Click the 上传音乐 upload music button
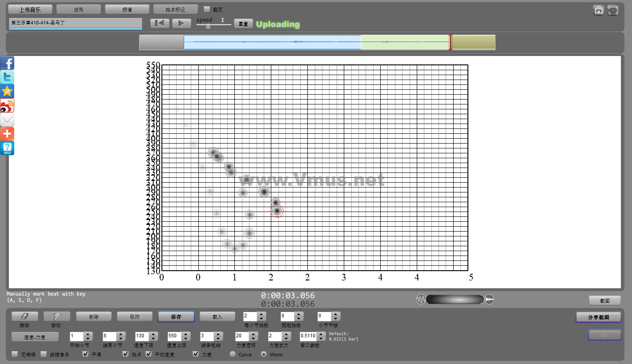 (x=30, y=9)
